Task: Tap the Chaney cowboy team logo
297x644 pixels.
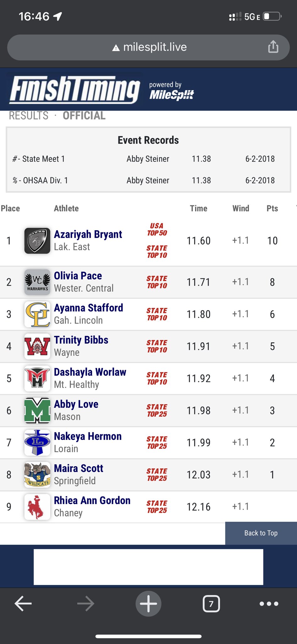Action: [x=37, y=507]
